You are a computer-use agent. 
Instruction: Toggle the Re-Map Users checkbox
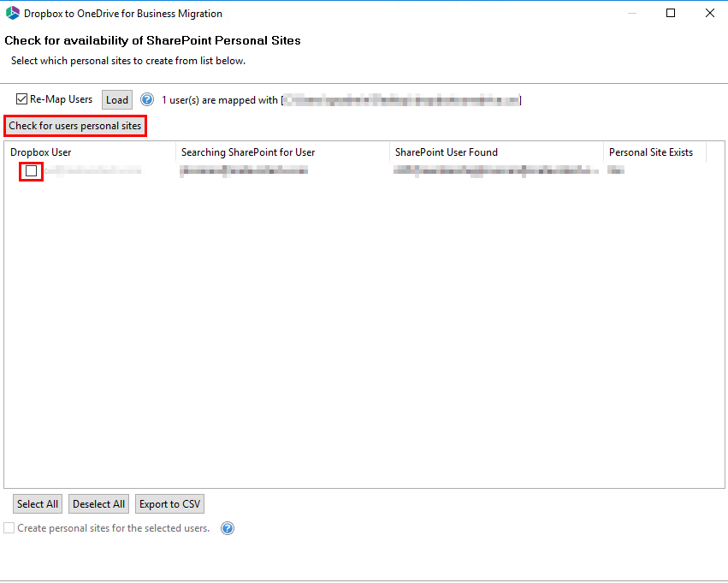click(21, 98)
